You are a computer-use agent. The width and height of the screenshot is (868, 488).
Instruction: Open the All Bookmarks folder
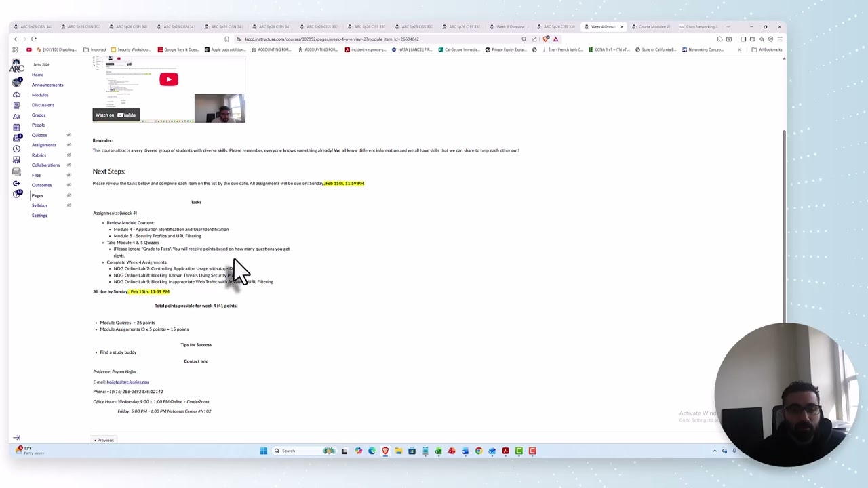point(766,49)
